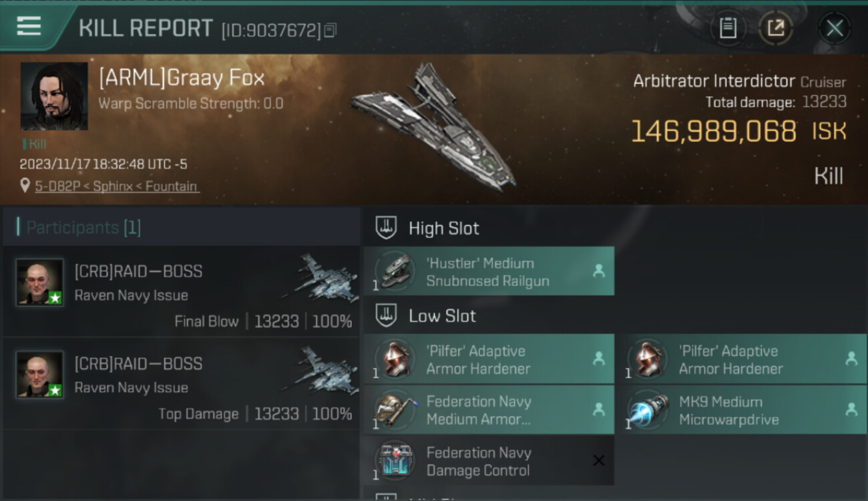Open the 5-D82P location link
Image resolution: width=868 pixels, height=501 pixels.
coord(117,186)
